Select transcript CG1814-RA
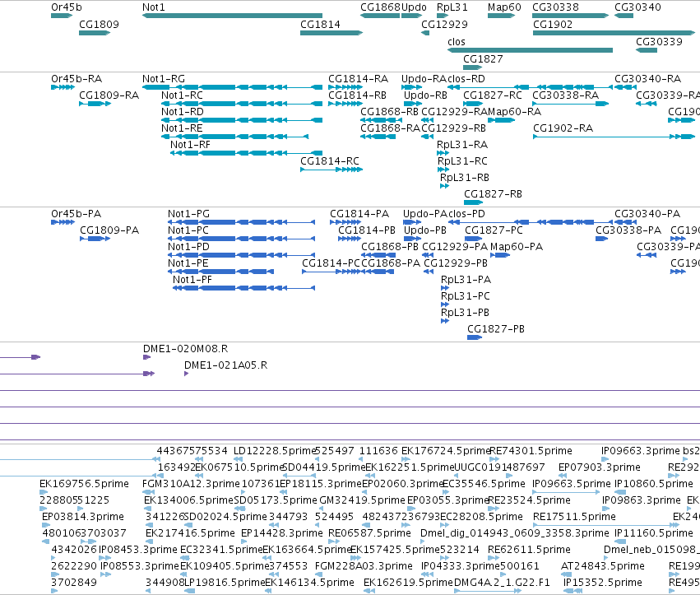The width and height of the screenshot is (700, 595). point(358,79)
